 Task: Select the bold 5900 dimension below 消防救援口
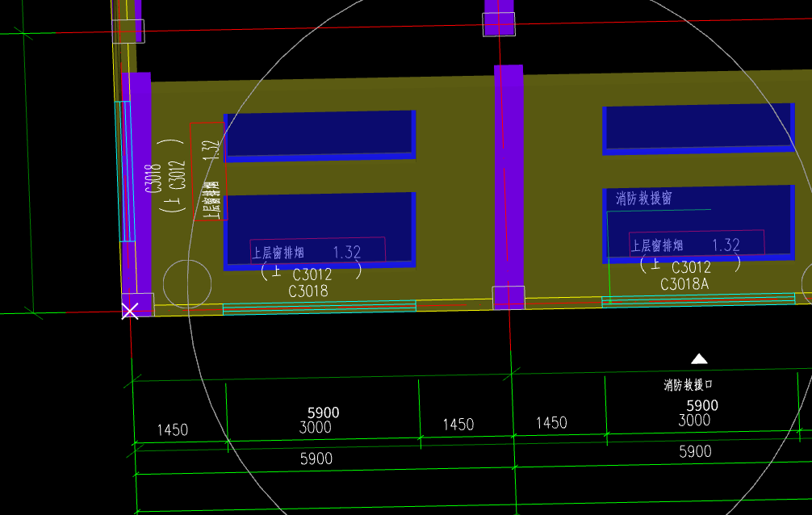click(x=702, y=405)
